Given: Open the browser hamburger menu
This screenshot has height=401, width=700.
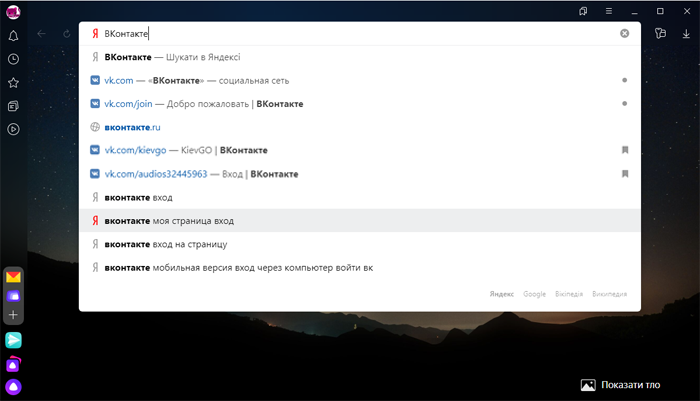Looking at the screenshot, I should coord(608,11).
